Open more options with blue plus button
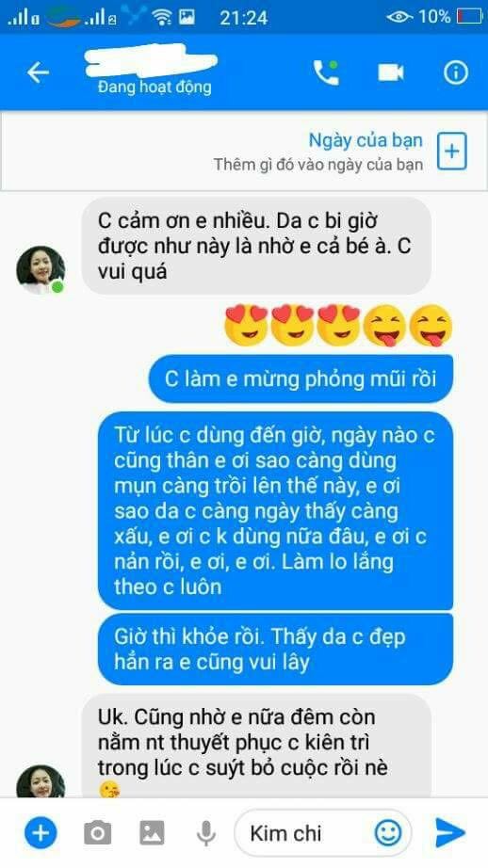 [41, 832]
